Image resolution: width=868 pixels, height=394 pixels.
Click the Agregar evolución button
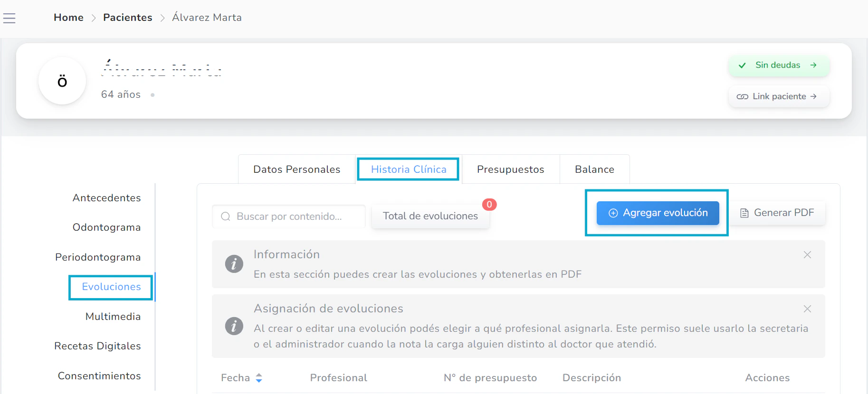coord(658,213)
